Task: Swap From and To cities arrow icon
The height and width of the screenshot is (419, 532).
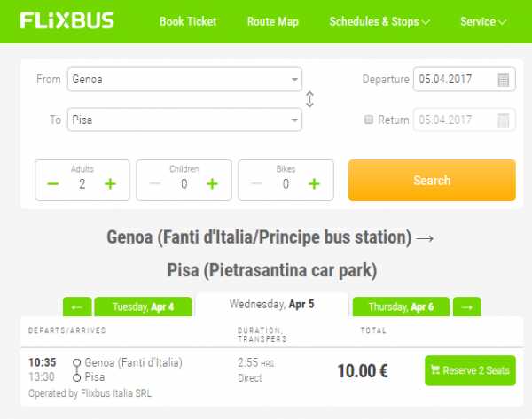Action: (x=309, y=99)
